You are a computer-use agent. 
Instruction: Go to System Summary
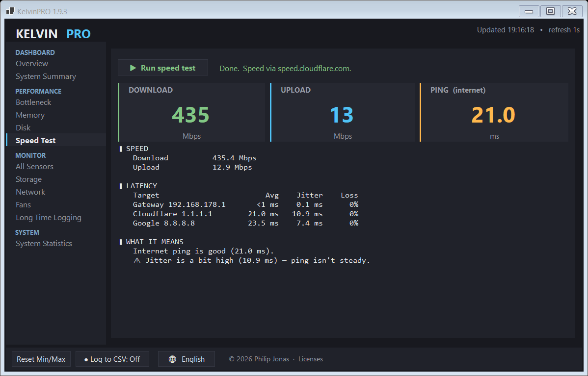46,76
